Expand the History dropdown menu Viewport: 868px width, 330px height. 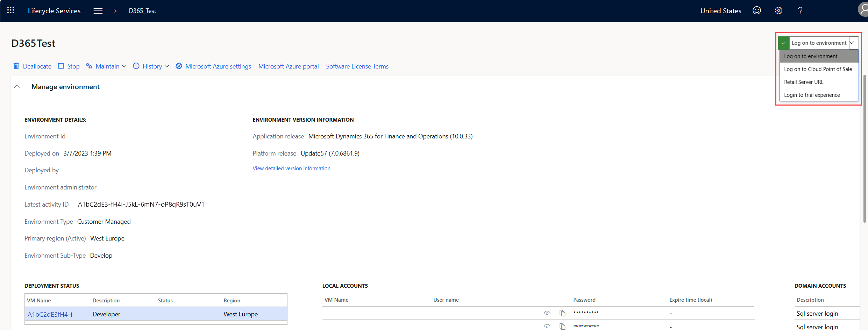[167, 66]
